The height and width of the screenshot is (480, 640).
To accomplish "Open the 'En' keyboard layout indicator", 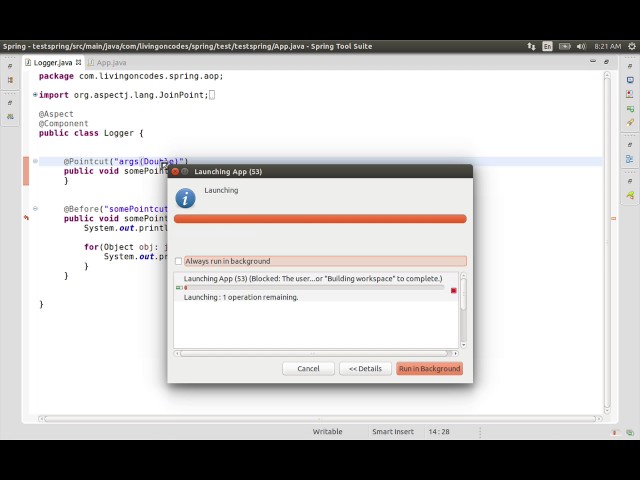I will click(x=547, y=46).
